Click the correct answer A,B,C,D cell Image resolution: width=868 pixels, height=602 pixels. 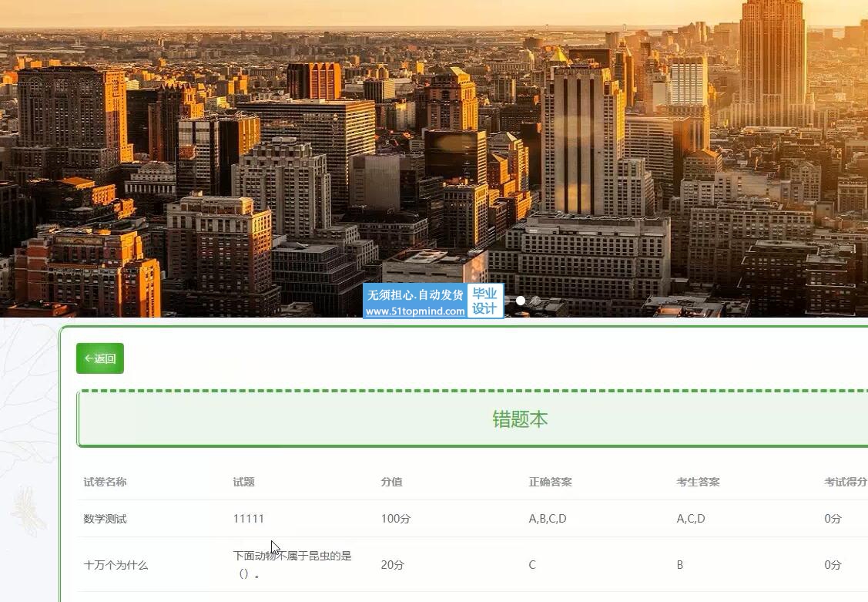pos(548,519)
